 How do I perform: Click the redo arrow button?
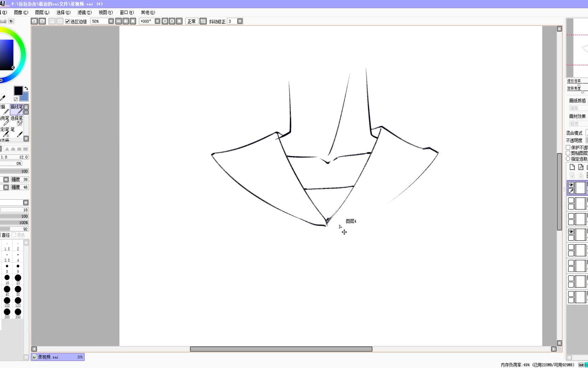(42, 21)
